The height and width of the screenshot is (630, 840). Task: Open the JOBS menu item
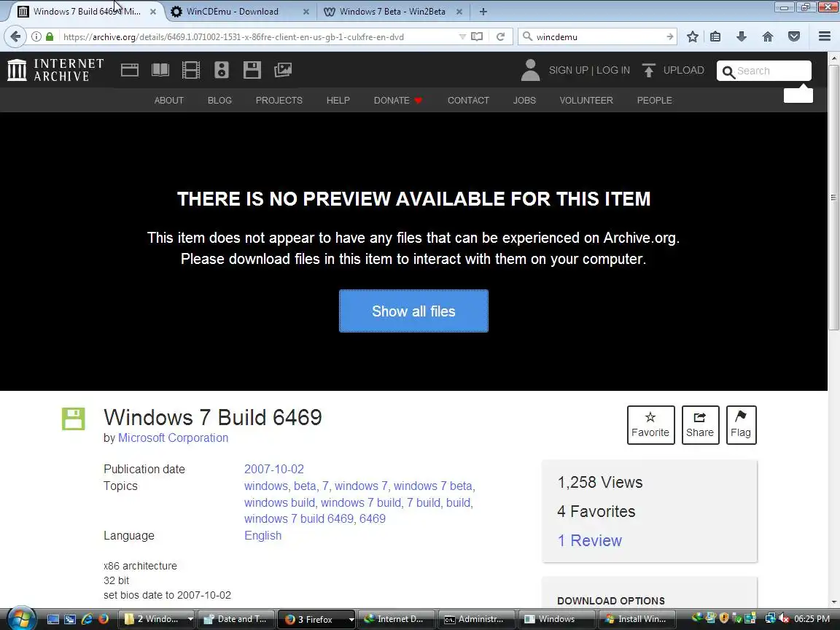[524, 100]
